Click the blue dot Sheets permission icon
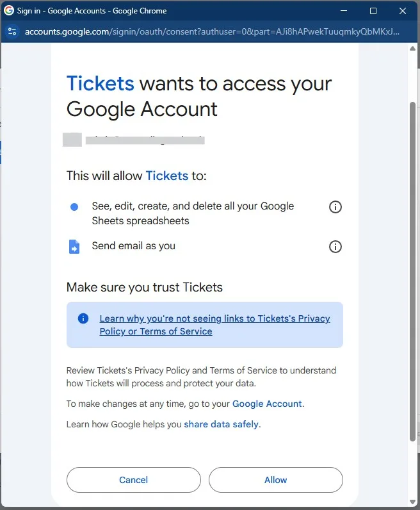420x510 pixels. [74, 207]
